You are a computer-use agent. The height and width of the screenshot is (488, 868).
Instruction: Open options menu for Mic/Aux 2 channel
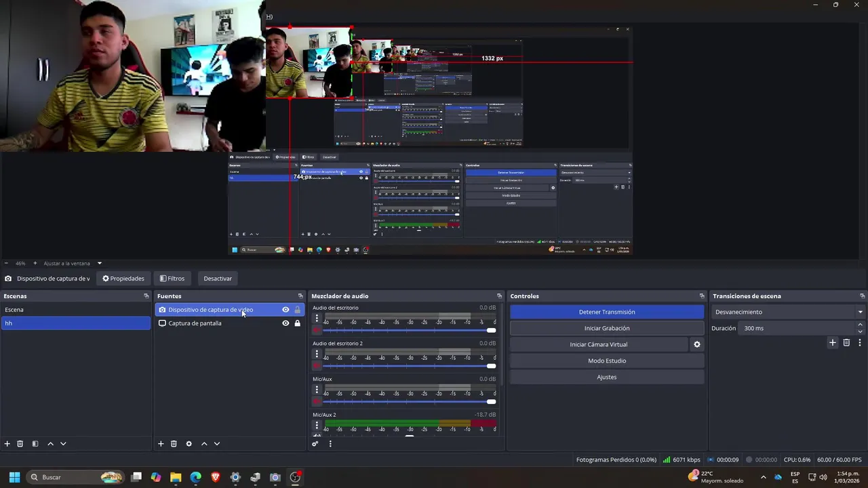[x=317, y=425]
